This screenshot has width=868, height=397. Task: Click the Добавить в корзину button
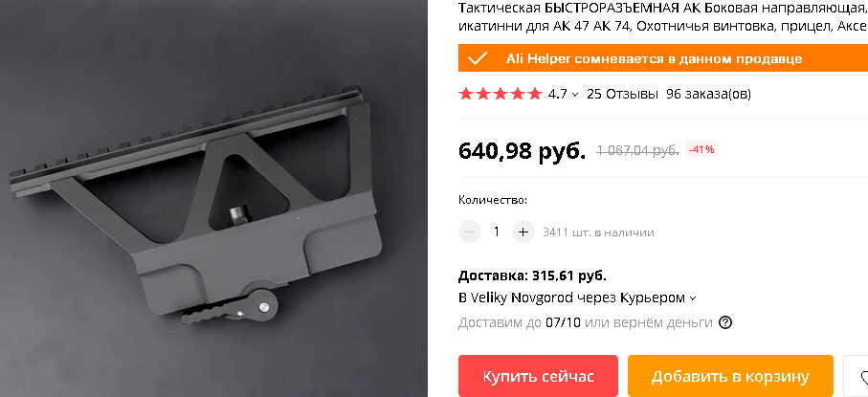(x=730, y=377)
